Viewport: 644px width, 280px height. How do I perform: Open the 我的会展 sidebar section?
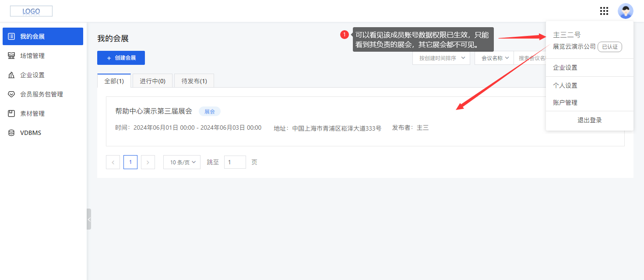point(42,36)
